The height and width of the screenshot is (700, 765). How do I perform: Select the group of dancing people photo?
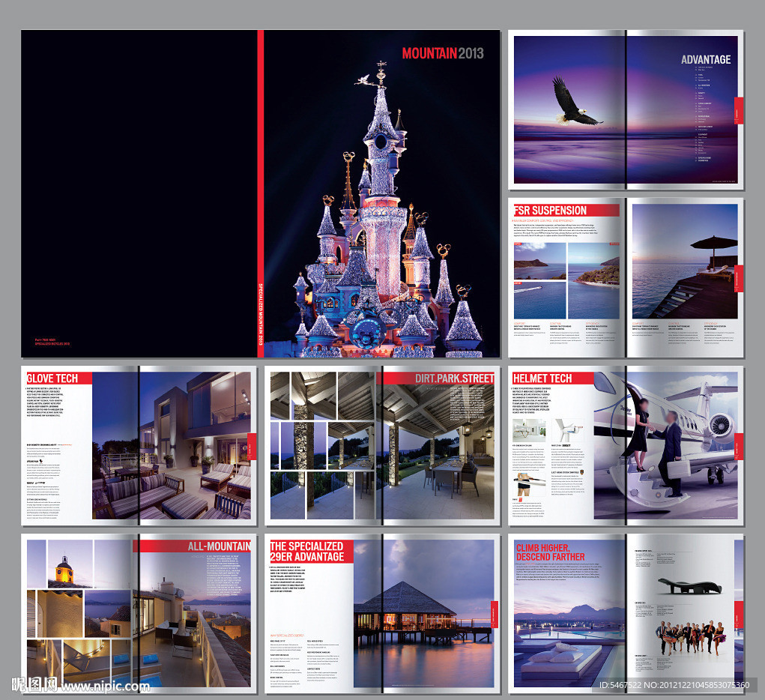click(x=690, y=638)
